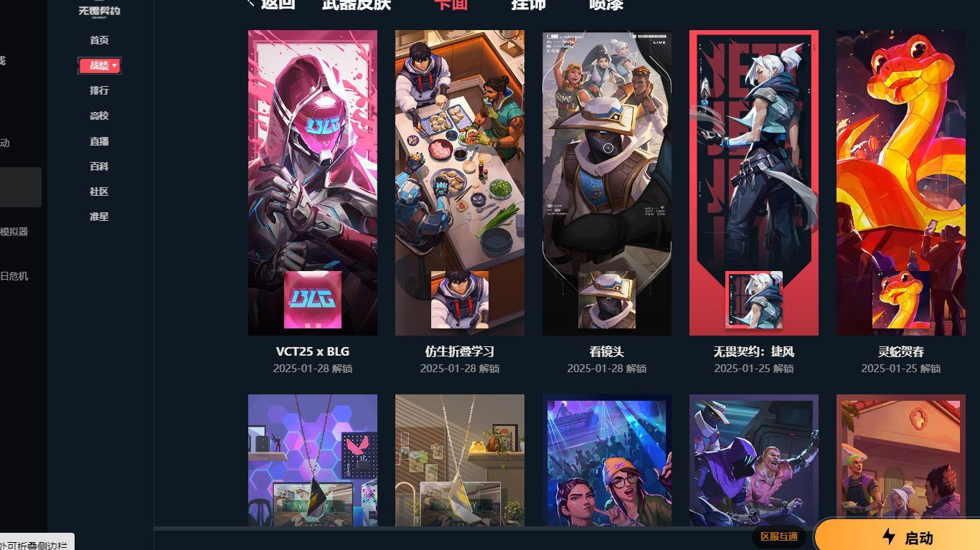Switch to the 挂饰 tab
This screenshot has width=980, height=550.
click(529, 4)
